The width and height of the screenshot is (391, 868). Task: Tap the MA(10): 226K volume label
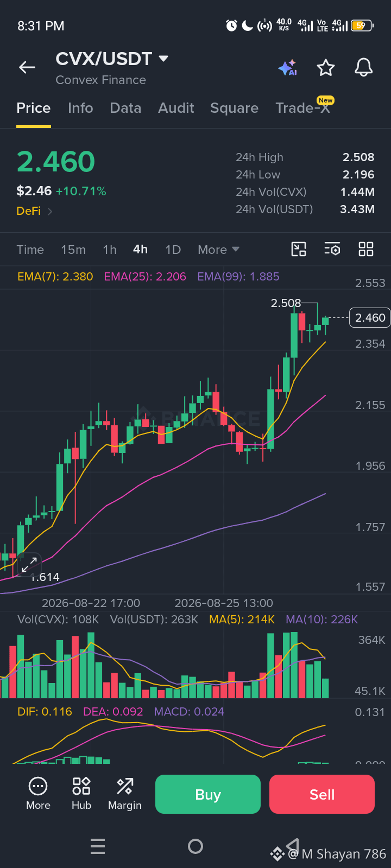point(322,620)
